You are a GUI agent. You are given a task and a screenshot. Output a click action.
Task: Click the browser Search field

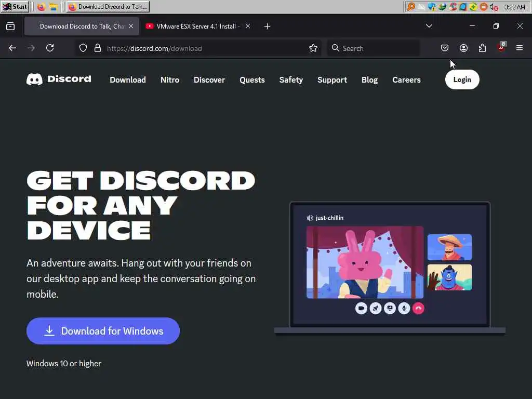point(373,48)
